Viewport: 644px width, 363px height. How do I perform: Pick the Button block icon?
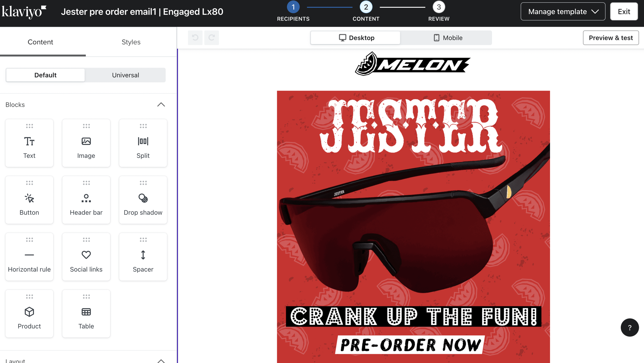coord(29,198)
